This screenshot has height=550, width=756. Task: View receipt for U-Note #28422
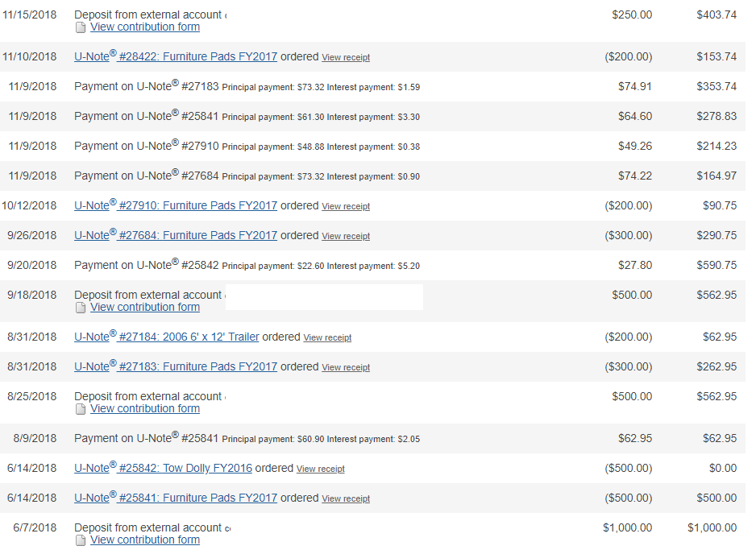346,57
